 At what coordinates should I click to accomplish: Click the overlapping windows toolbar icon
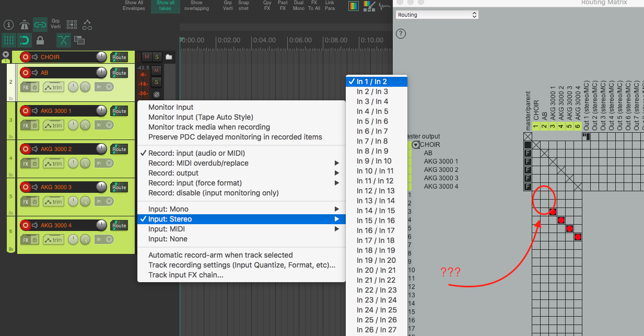coord(79,40)
